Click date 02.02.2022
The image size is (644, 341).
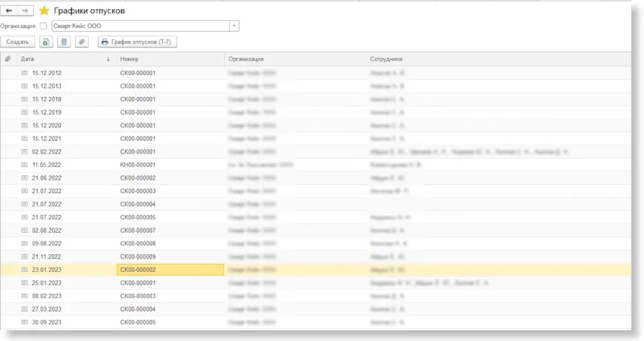click(47, 152)
